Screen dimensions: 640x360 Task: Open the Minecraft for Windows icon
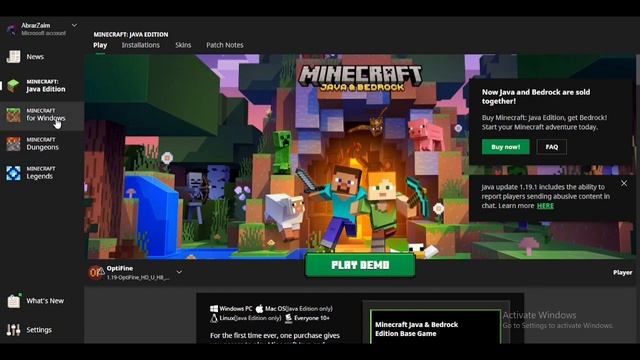pyautogui.click(x=13, y=115)
